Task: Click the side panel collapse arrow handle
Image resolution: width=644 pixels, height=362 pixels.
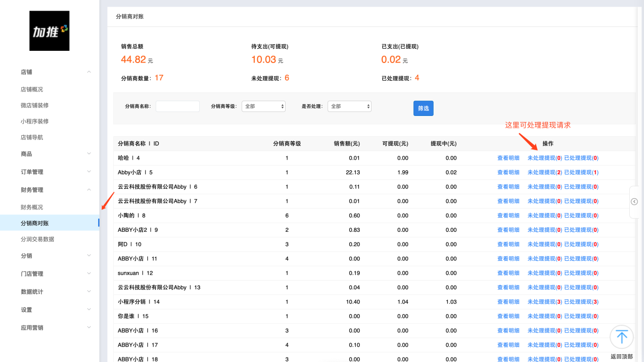Action: click(634, 202)
